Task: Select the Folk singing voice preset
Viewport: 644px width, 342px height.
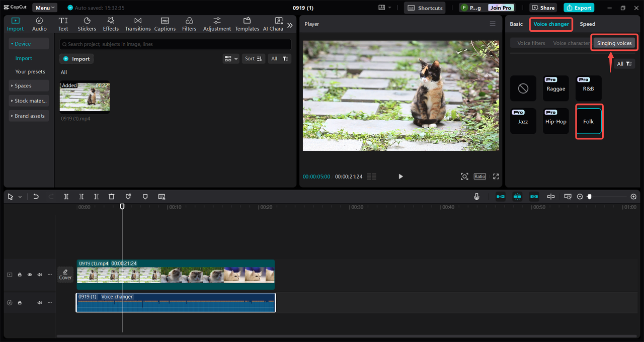Action: pyautogui.click(x=588, y=122)
